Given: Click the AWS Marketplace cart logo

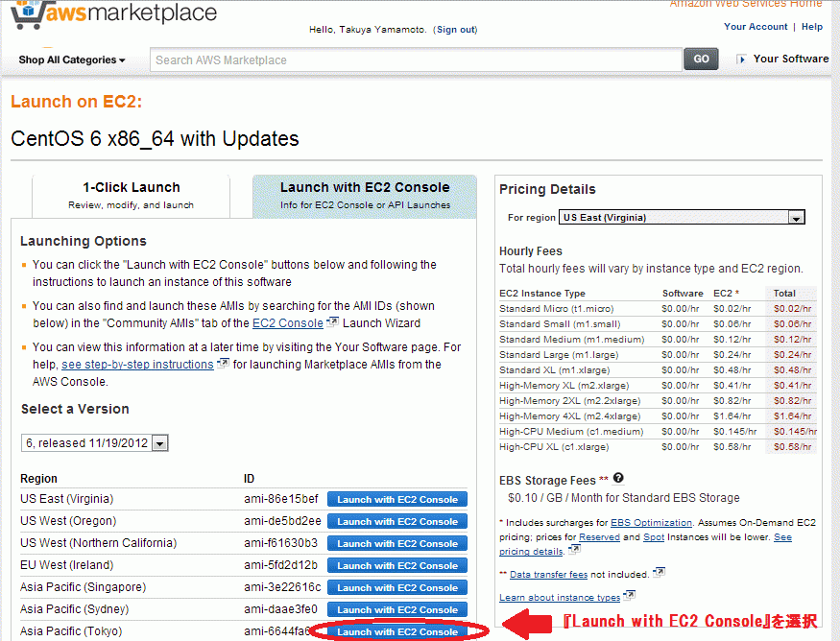Looking at the screenshot, I should tap(113, 13).
